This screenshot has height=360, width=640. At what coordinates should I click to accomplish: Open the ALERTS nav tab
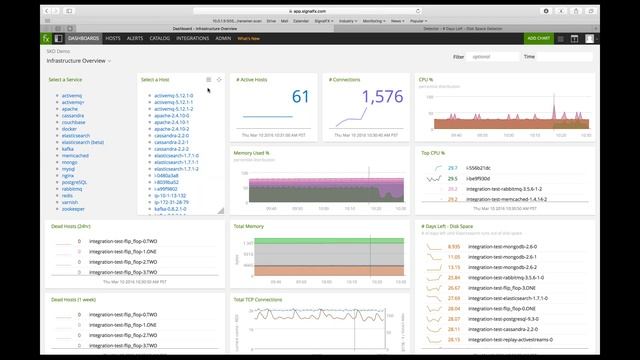(x=135, y=38)
